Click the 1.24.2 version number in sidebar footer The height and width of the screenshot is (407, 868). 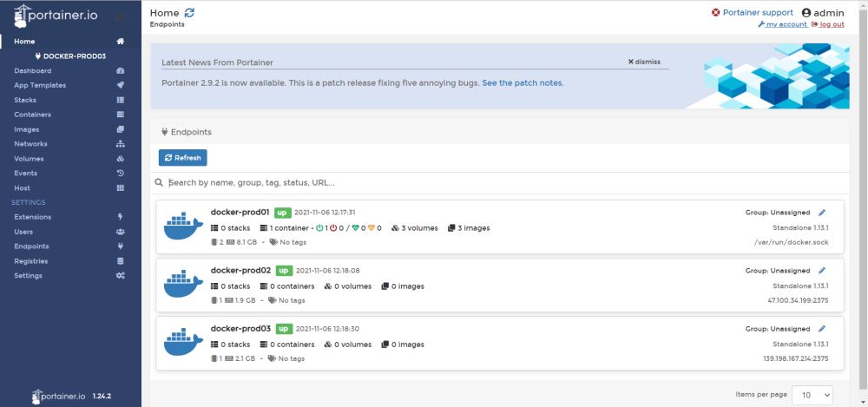point(102,397)
